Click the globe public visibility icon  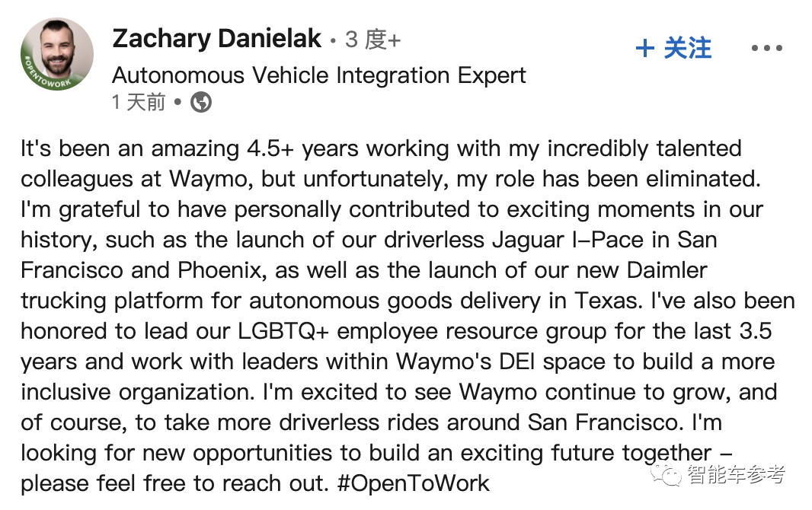click(x=201, y=102)
